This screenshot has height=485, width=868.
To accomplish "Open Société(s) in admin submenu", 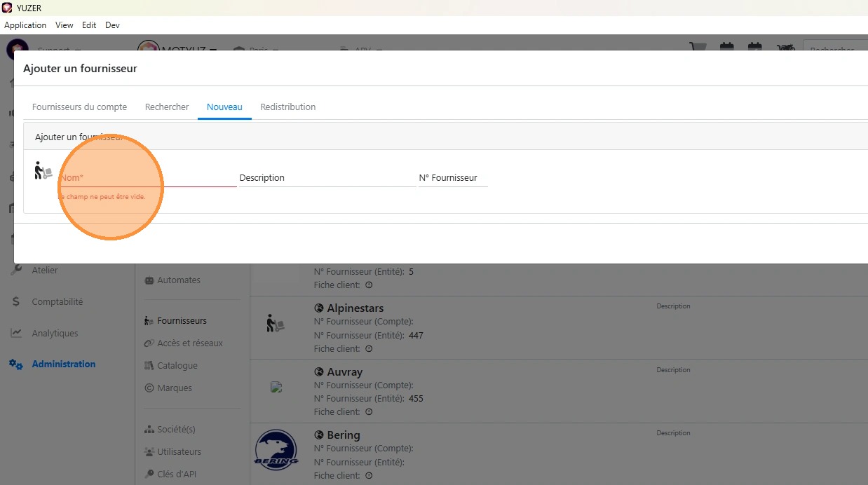I will pos(176,430).
